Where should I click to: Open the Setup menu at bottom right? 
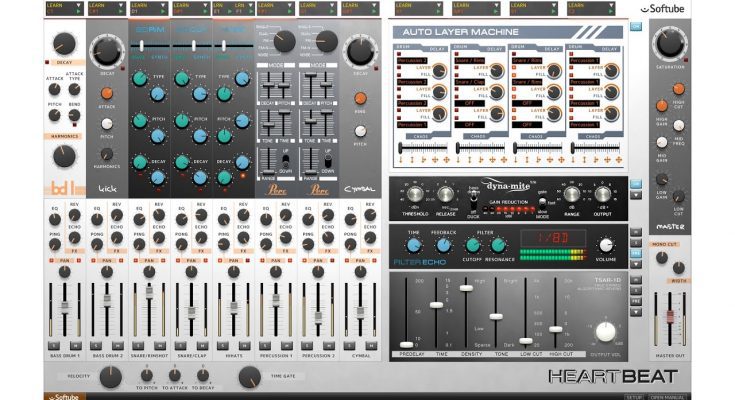point(633,395)
